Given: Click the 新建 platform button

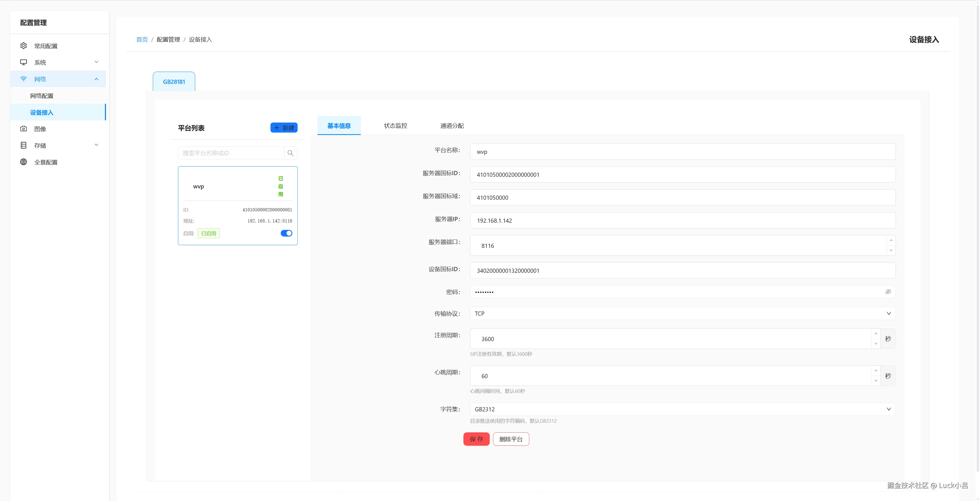Looking at the screenshot, I should click(284, 128).
